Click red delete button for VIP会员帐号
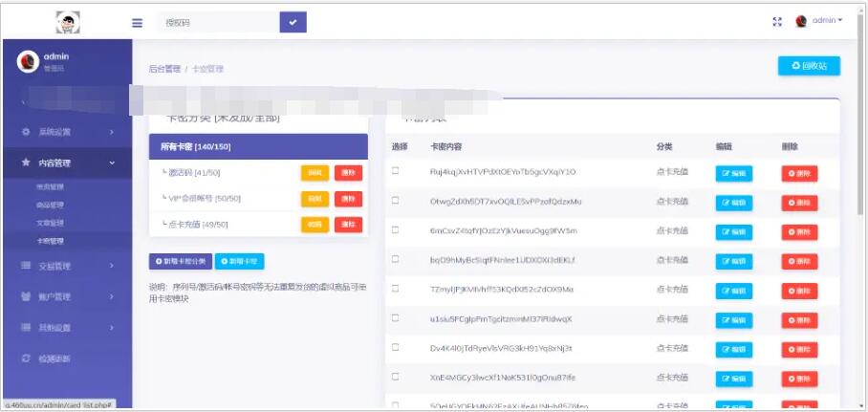The width and height of the screenshot is (868, 412). (348, 199)
